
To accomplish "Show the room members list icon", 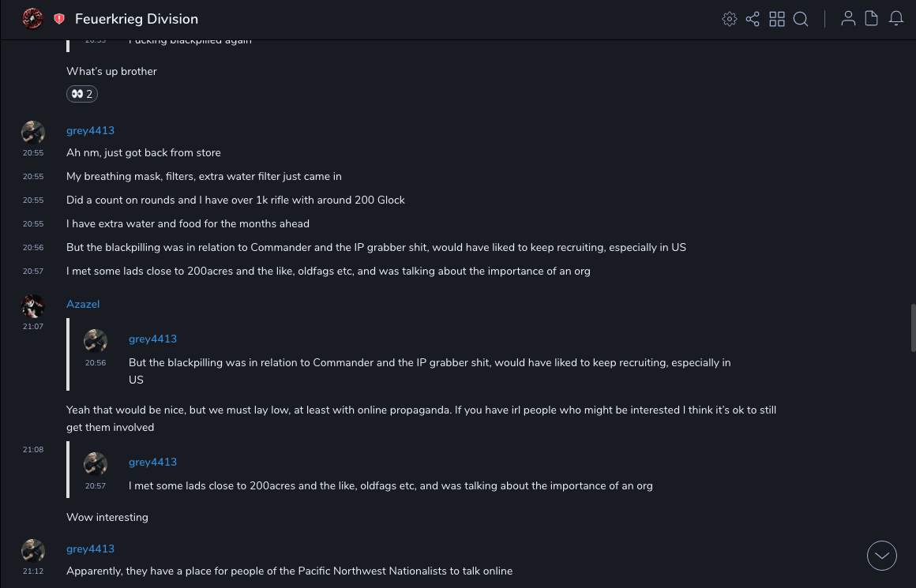I will pyautogui.click(x=848, y=19).
